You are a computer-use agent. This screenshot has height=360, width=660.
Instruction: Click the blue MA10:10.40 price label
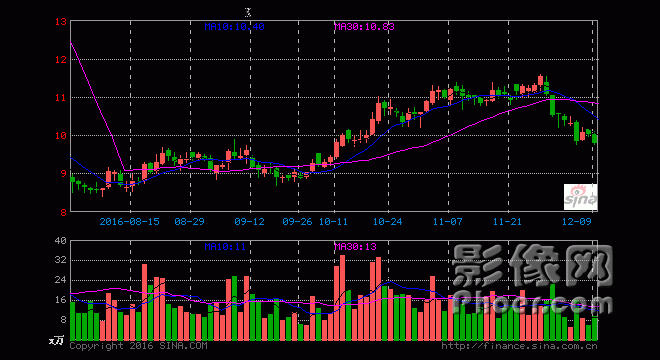tap(234, 27)
